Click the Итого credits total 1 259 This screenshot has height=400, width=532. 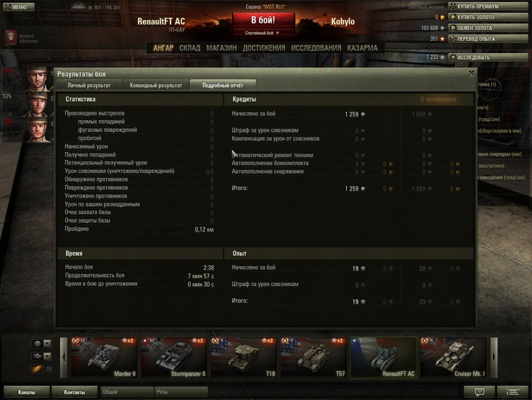tap(352, 189)
